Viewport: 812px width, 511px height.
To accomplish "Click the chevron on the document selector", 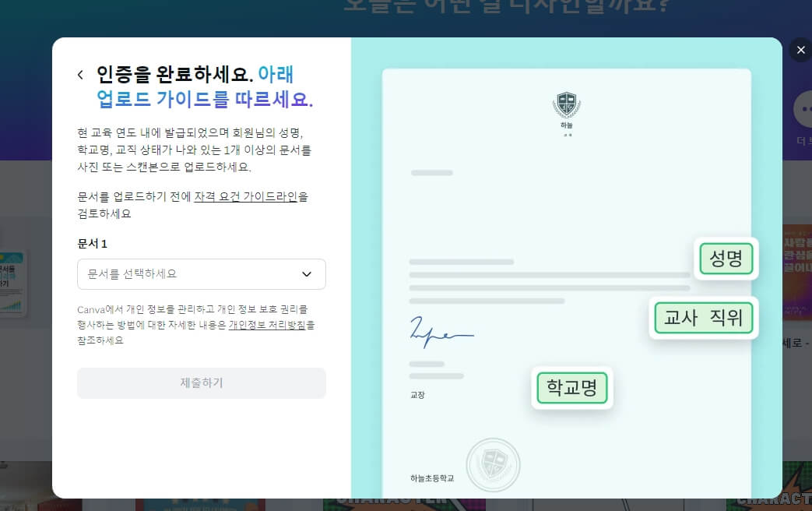I will coord(307,274).
